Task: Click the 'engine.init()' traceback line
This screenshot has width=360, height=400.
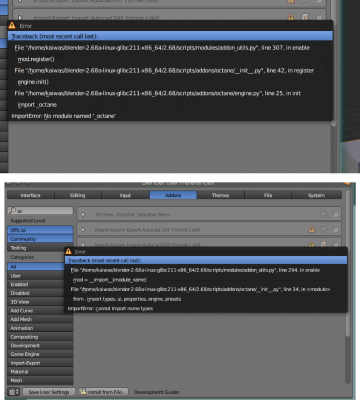Action: [x=33, y=82]
